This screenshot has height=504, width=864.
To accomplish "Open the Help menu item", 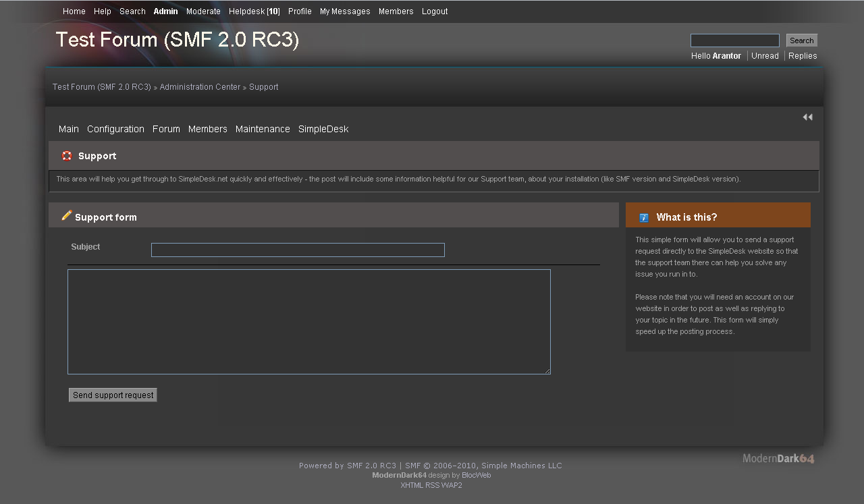I will pyautogui.click(x=103, y=11).
